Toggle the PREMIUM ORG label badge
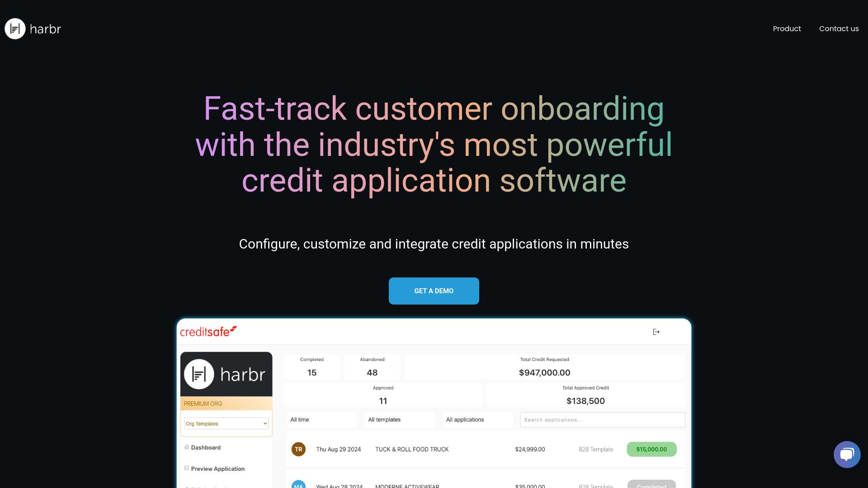This screenshot has height=488, width=868. coord(226,404)
